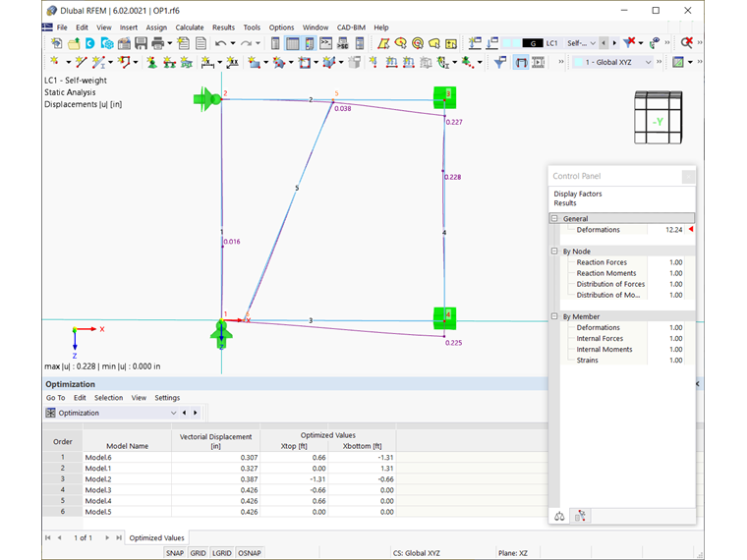
Task: Go to next load case arrow
Action: coord(614,43)
